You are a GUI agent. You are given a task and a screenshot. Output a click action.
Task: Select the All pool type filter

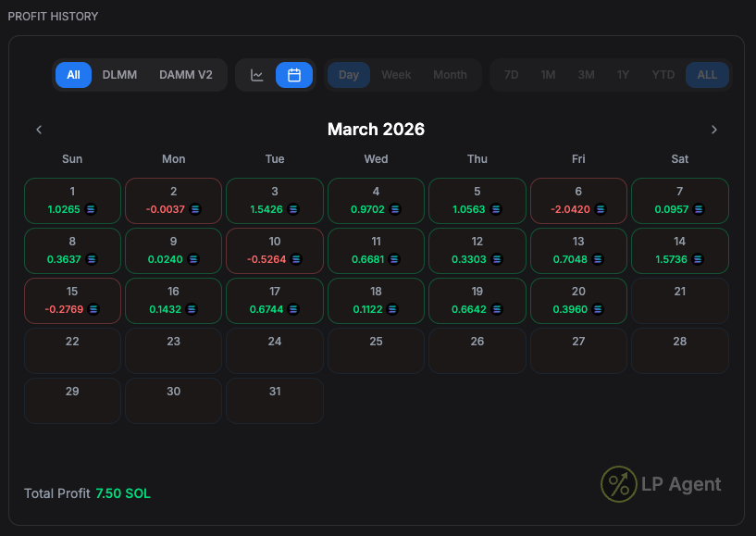[x=73, y=75]
